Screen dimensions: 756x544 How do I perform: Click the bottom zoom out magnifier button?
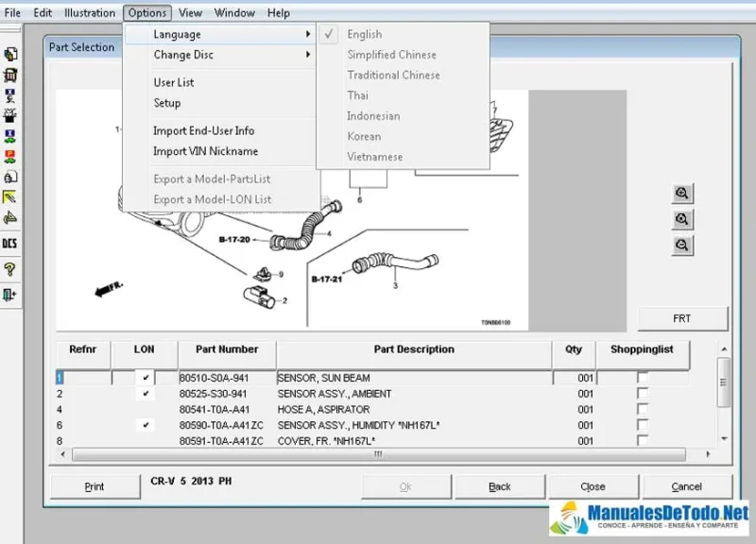coord(681,245)
